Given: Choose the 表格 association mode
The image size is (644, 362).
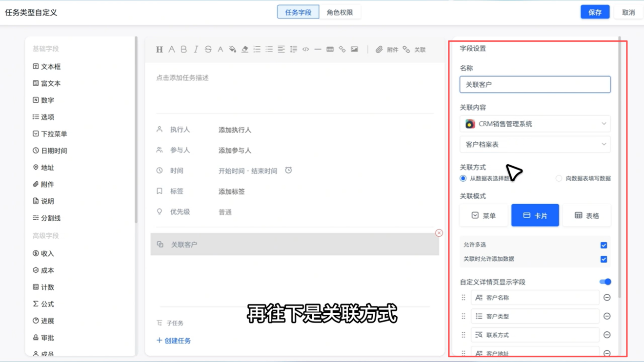Looking at the screenshot, I should [586, 215].
